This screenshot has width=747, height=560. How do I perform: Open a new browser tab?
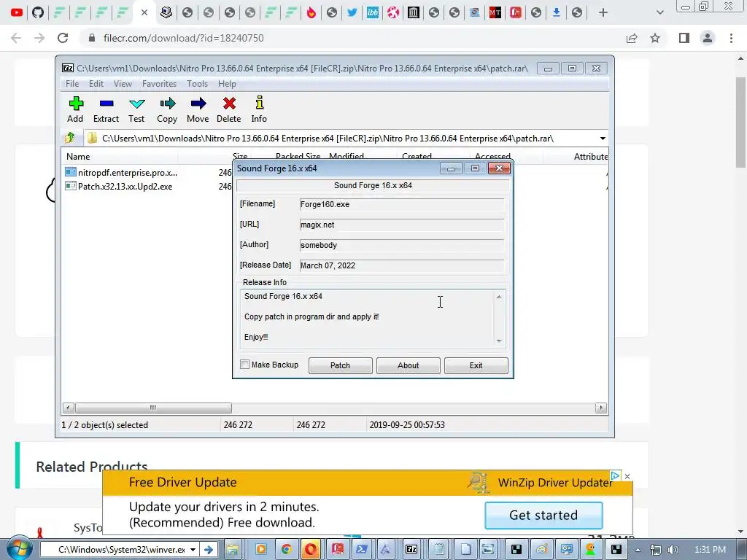pyautogui.click(x=603, y=12)
